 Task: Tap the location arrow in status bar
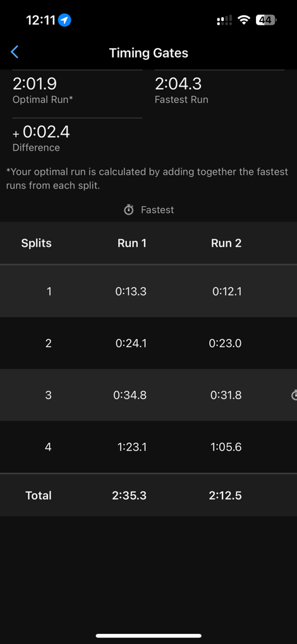pos(64,20)
